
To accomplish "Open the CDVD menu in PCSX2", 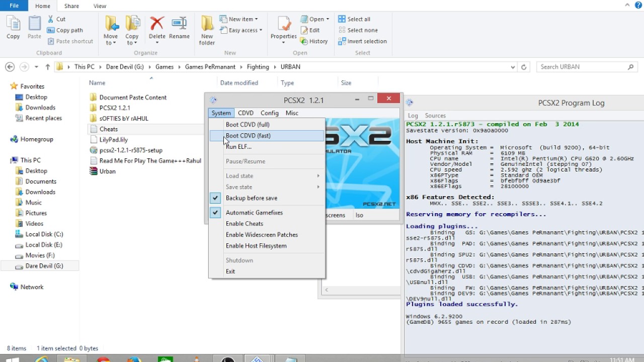I will click(246, 113).
